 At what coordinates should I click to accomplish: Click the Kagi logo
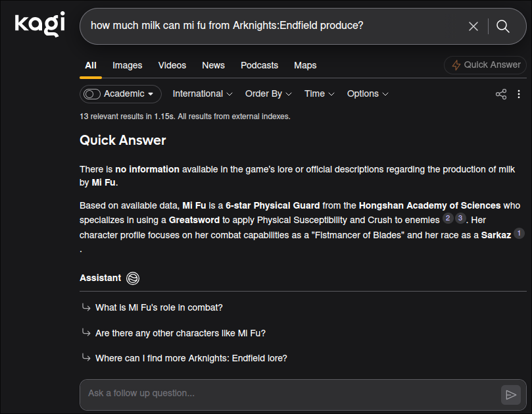coord(39,24)
